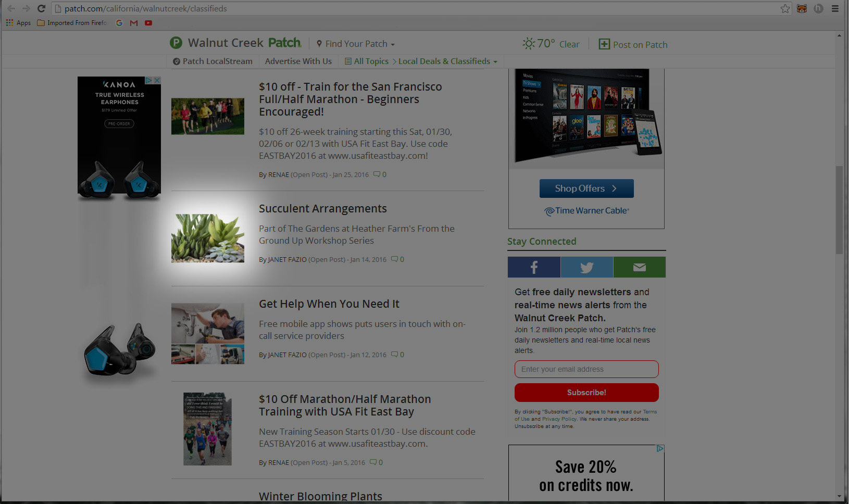This screenshot has width=849, height=504.
Task: Click comment icon on Jan 25 marathon post
Action: tap(377, 174)
